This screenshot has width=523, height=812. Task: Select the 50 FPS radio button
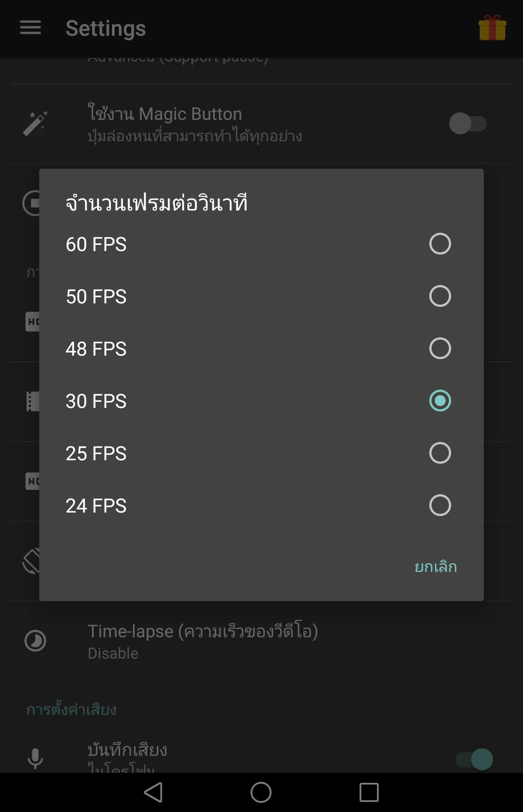click(440, 296)
